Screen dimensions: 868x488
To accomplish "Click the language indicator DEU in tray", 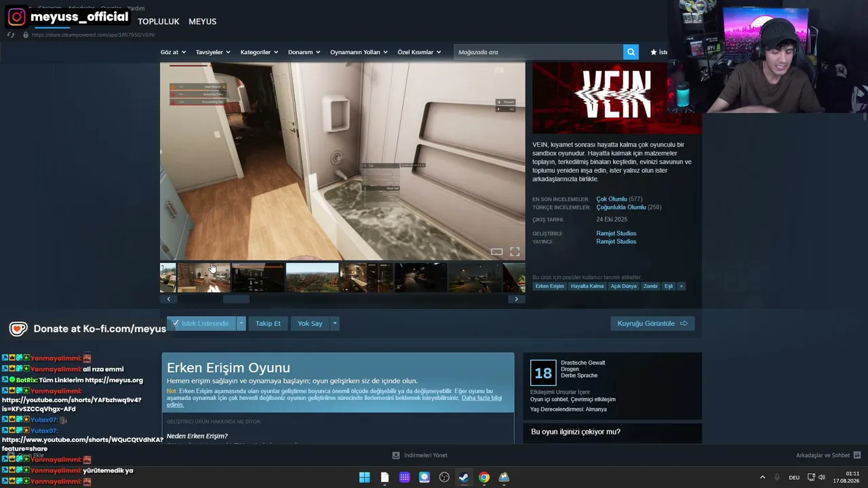I will [x=794, y=477].
